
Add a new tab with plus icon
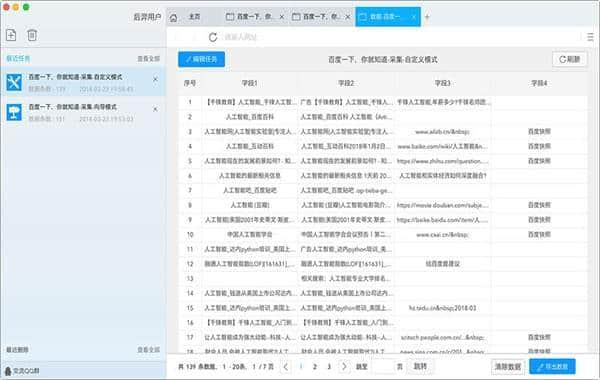(427, 17)
